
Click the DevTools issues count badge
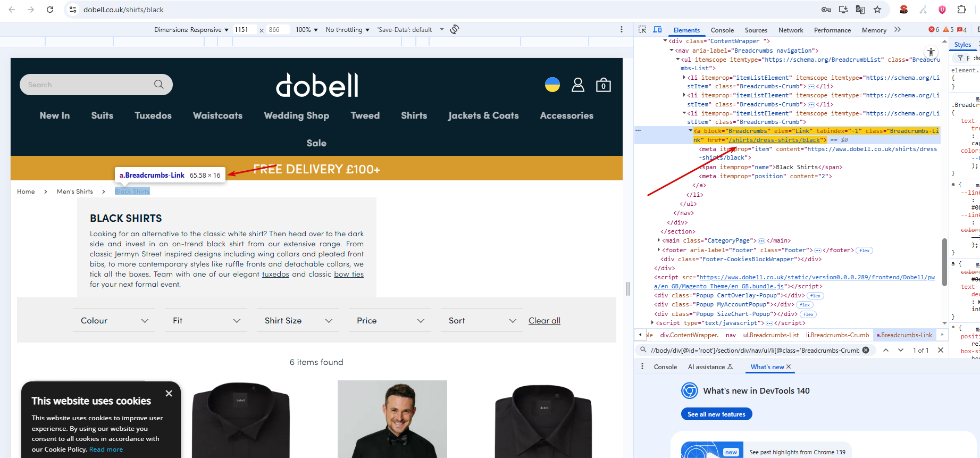(962, 30)
